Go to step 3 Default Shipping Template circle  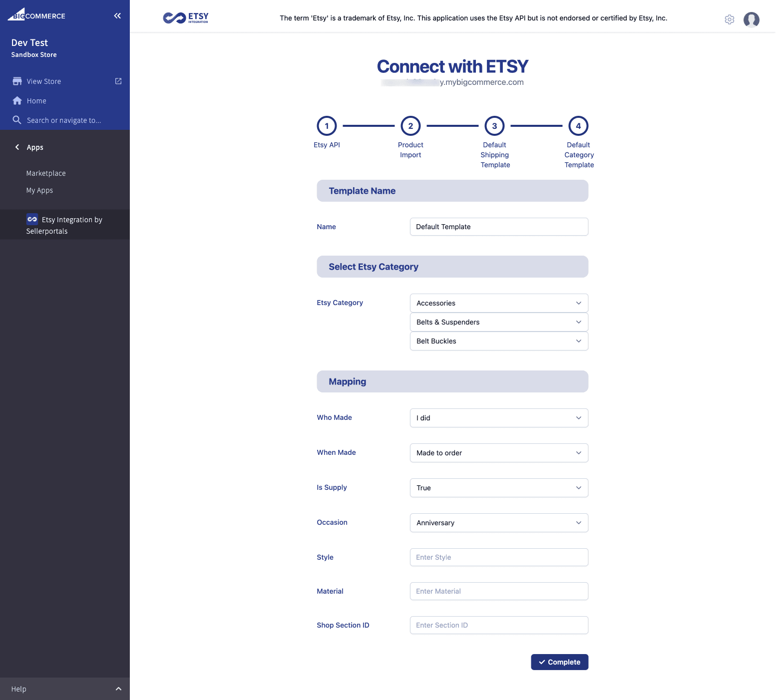(x=495, y=126)
